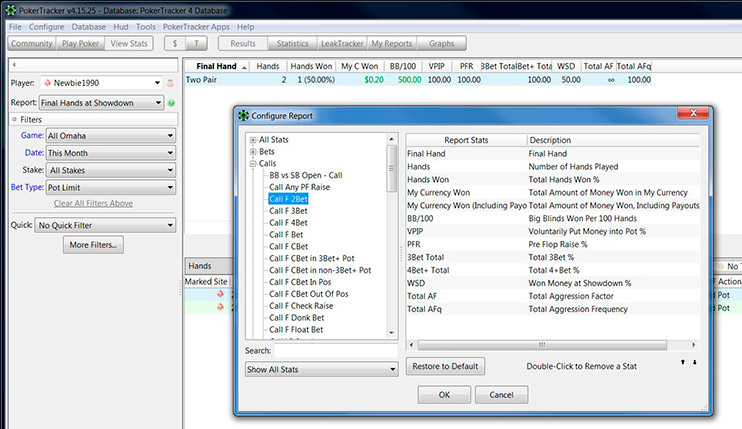Screen dimensions: 742x429
Task: Close the Configure Report dialog
Action: click(693, 113)
